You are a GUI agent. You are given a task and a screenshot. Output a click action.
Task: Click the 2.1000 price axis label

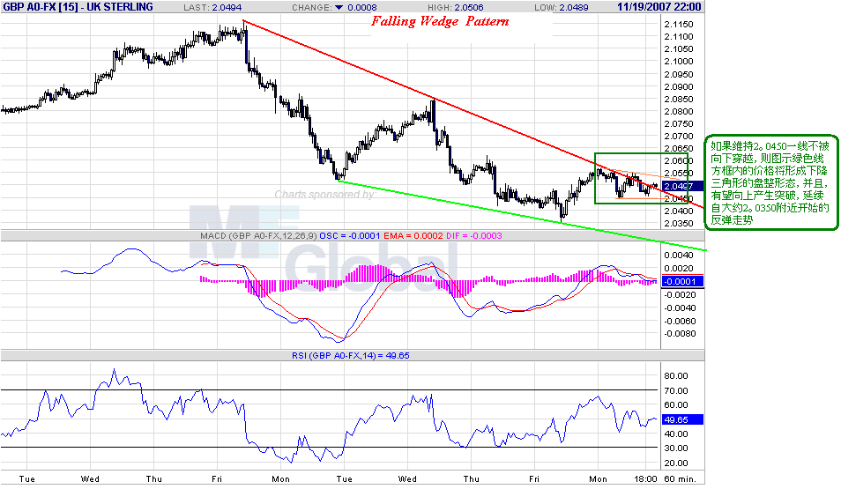point(679,62)
